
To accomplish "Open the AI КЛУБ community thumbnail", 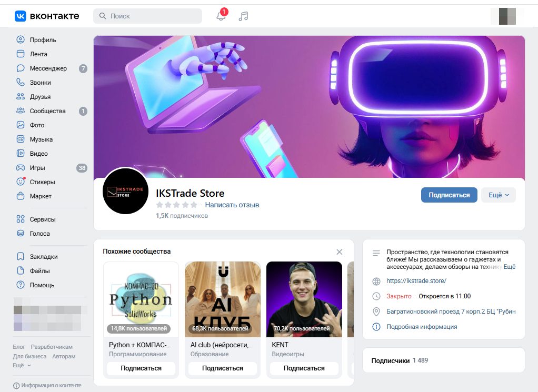I will (222, 299).
